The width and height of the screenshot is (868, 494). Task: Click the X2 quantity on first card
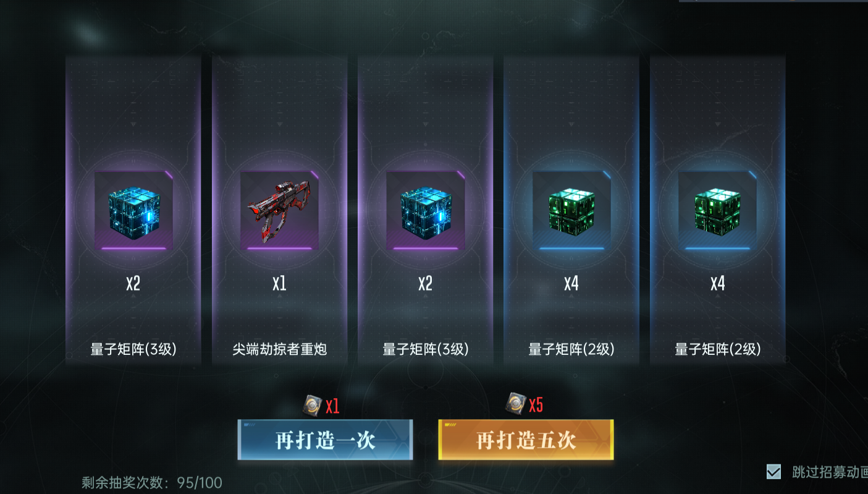[x=133, y=284]
